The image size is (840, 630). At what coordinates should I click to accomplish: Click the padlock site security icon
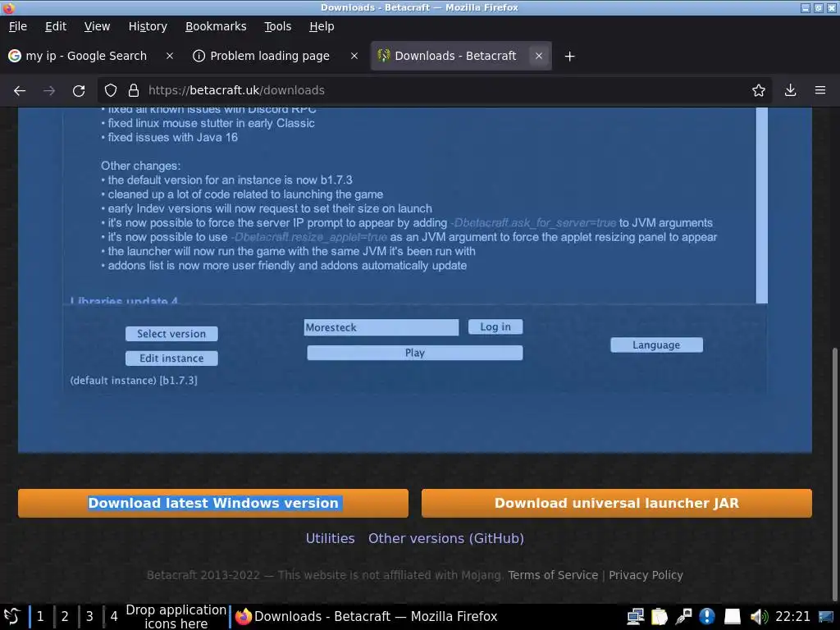point(134,90)
